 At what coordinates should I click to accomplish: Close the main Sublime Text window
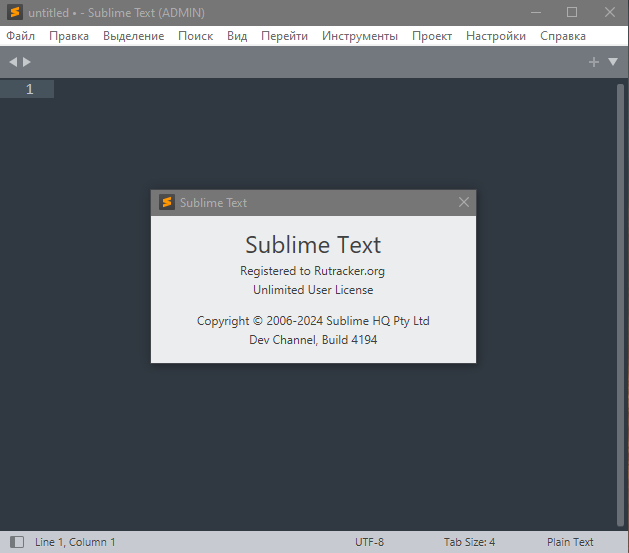[610, 12]
